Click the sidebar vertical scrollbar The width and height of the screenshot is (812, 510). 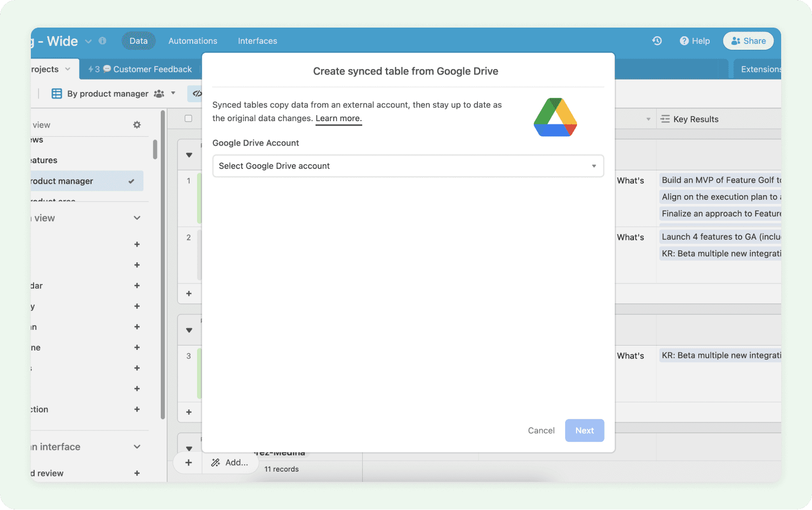pyautogui.click(x=162, y=265)
